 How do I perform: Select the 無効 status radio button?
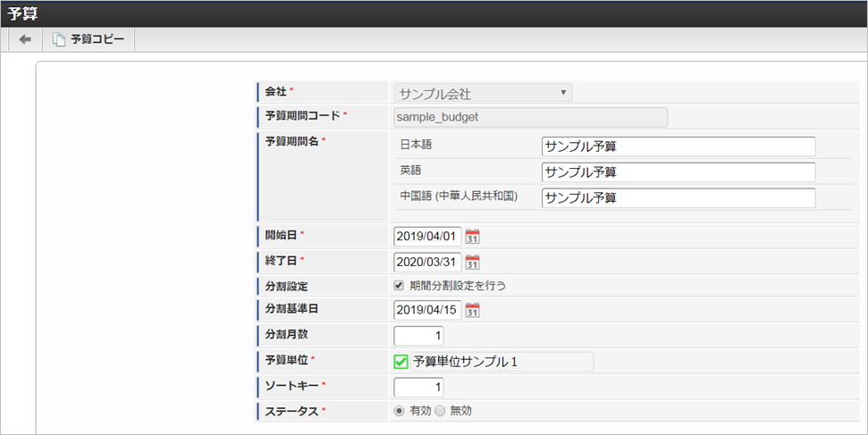[440, 411]
